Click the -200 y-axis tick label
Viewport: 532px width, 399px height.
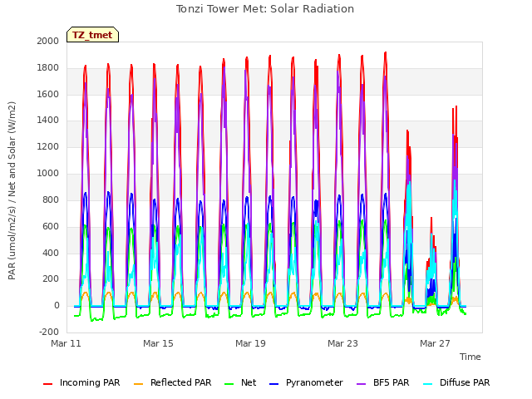coord(49,332)
